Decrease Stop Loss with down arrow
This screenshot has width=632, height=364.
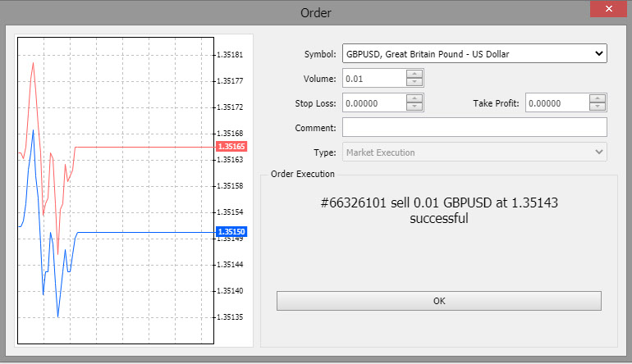[x=414, y=107]
